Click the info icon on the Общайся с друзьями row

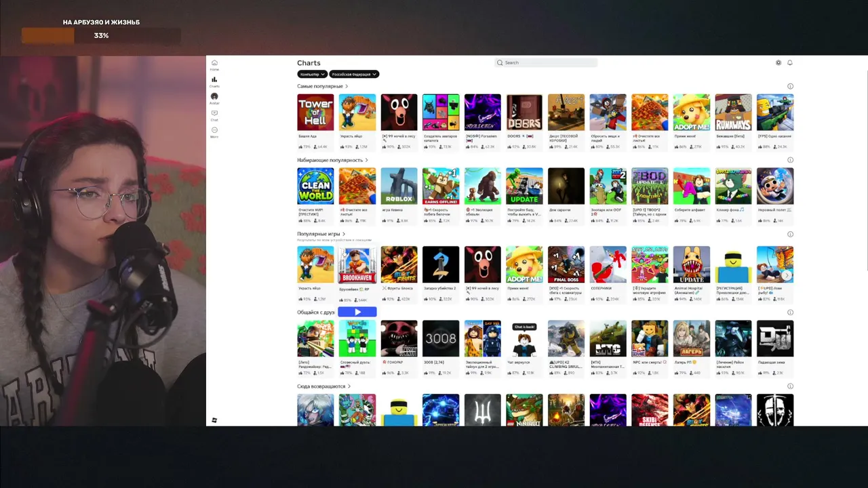(x=790, y=312)
